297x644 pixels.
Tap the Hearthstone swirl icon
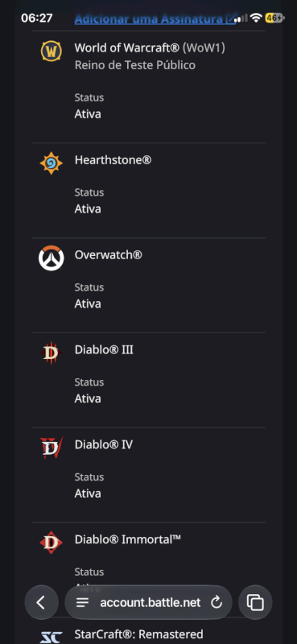[x=52, y=163]
